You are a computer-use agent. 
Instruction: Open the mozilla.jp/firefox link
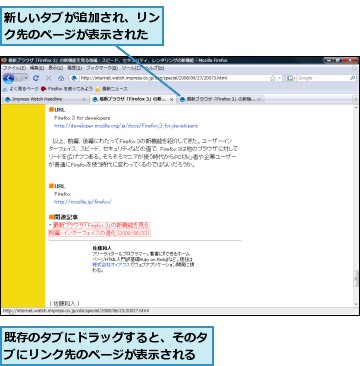(x=83, y=202)
